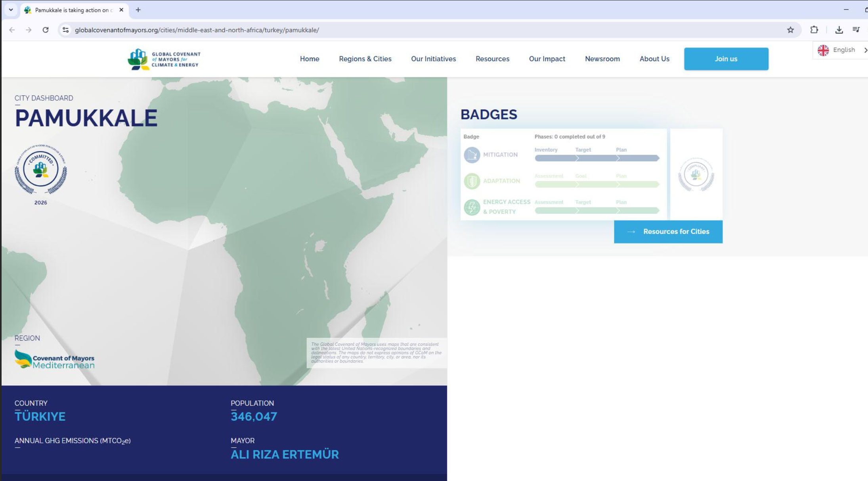Click the Adaptation shield badge icon

click(x=472, y=181)
